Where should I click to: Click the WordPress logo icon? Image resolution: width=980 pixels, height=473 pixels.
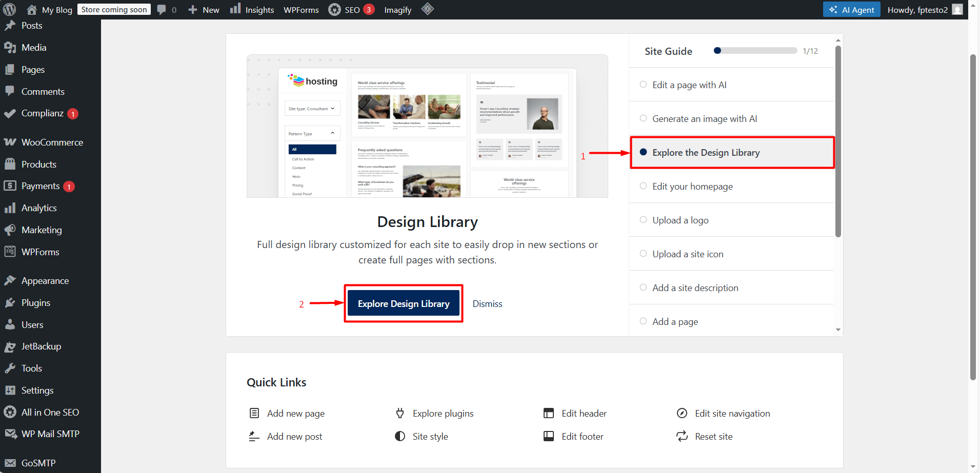[10, 9]
